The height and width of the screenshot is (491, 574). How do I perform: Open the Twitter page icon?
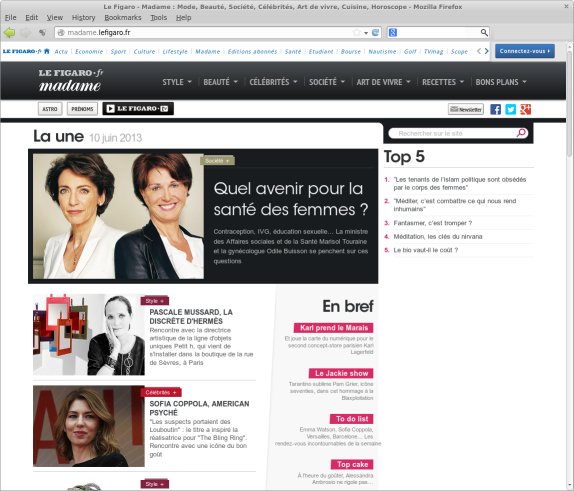pyautogui.click(x=510, y=109)
